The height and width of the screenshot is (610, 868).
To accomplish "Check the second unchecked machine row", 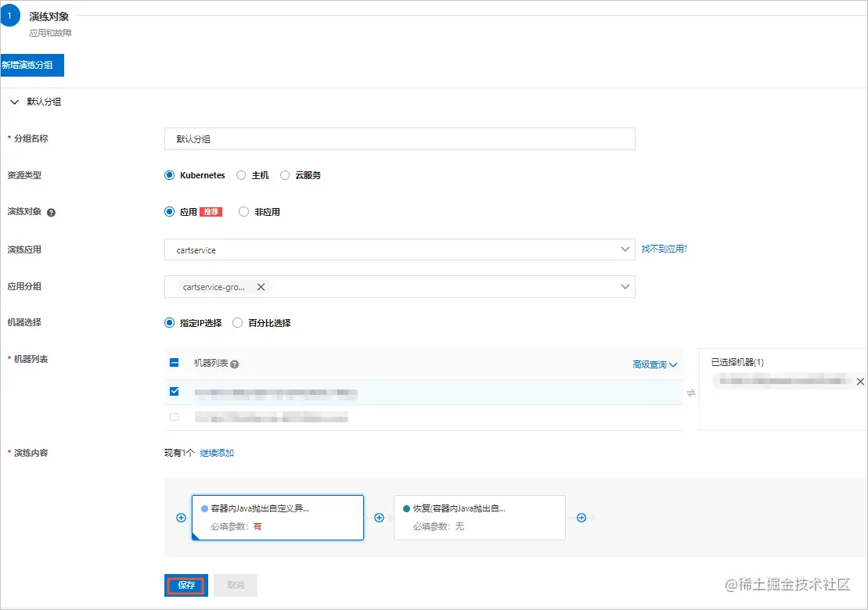I will click(x=175, y=417).
